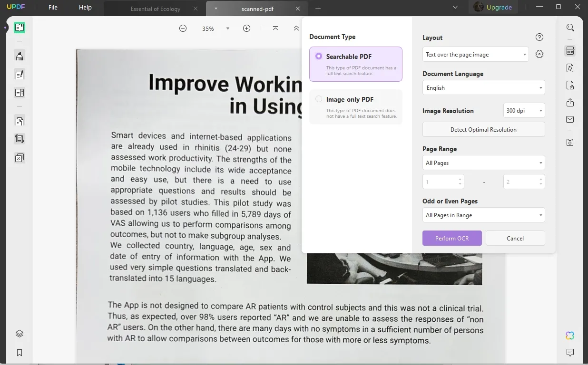This screenshot has width=588, height=365.
Task: Click the Share upload icon
Action: [x=570, y=103]
